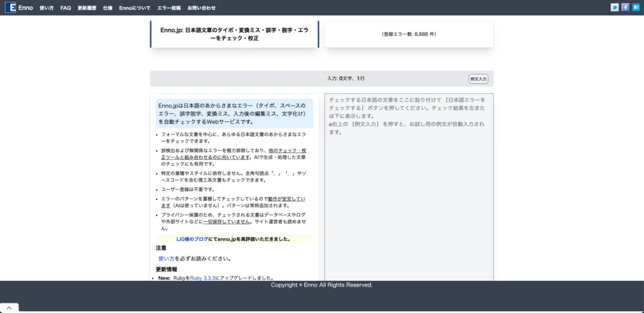
Task: Open エラー投稿 in the navbar
Action: 169,8
